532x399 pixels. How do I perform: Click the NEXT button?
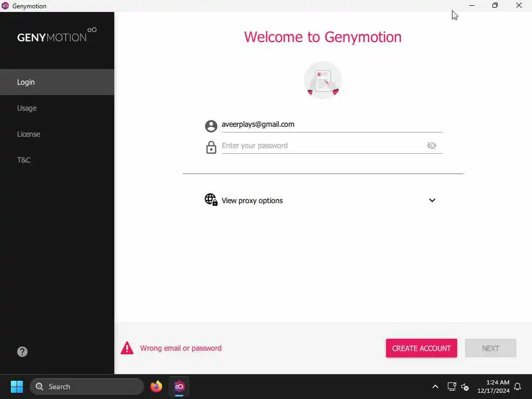click(x=490, y=348)
